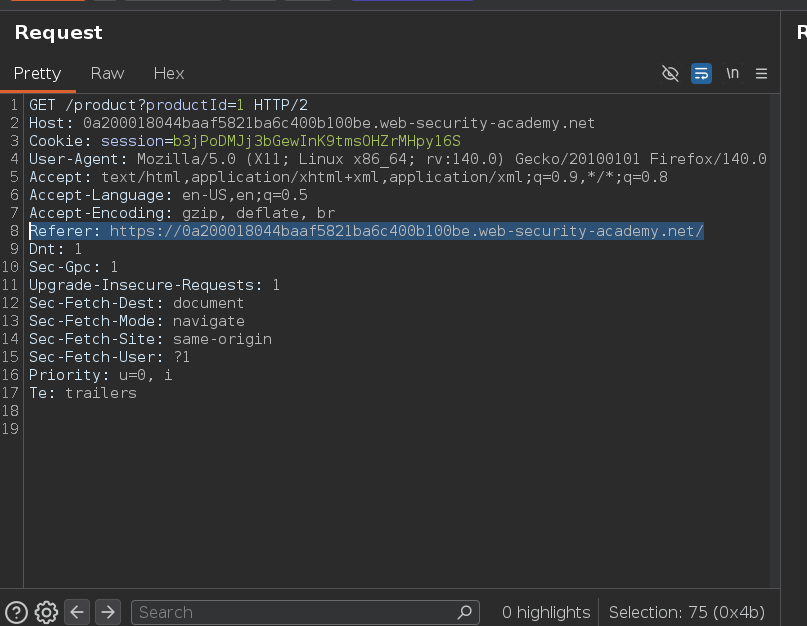
Task: Click the User-Agent header line
Action: (x=398, y=159)
